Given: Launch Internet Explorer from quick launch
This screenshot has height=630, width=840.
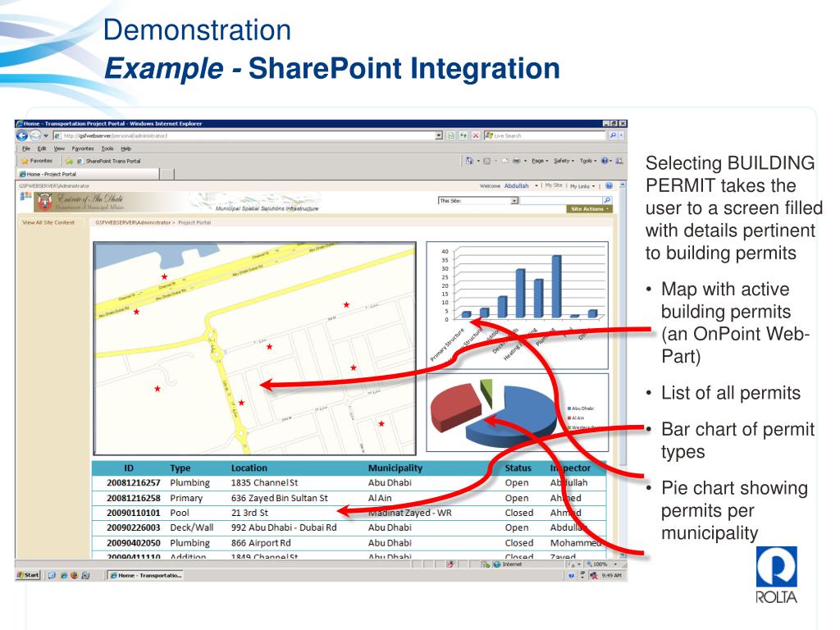Looking at the screenshot, I should pyautogui.click(x=64, y=575).
